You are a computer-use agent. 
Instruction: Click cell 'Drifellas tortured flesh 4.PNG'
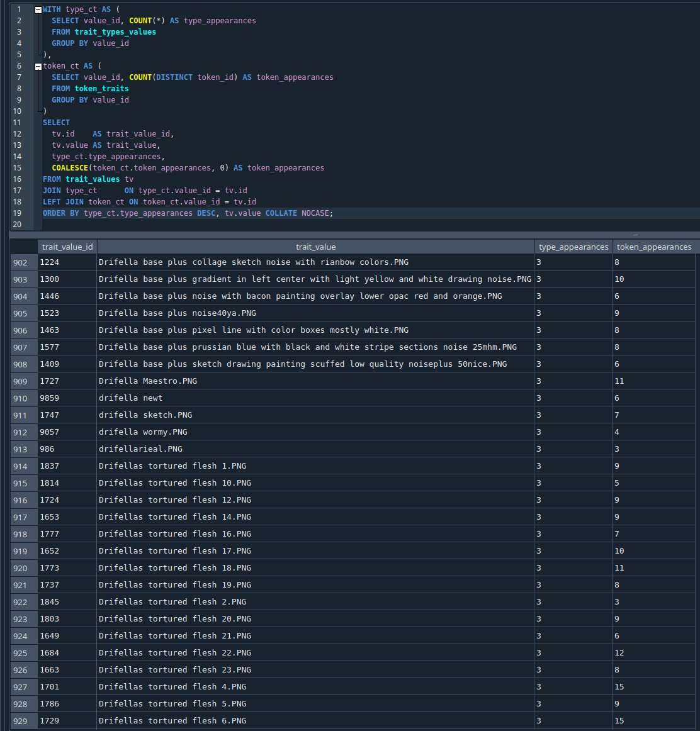pyautogui.click(x=315, y=687)
